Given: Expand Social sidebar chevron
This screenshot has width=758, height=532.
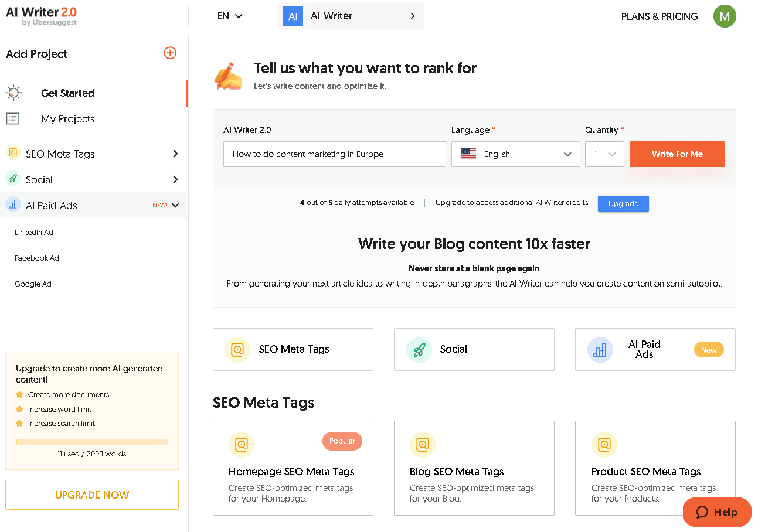Looking at the screenshot, I should tap(175, 179).
